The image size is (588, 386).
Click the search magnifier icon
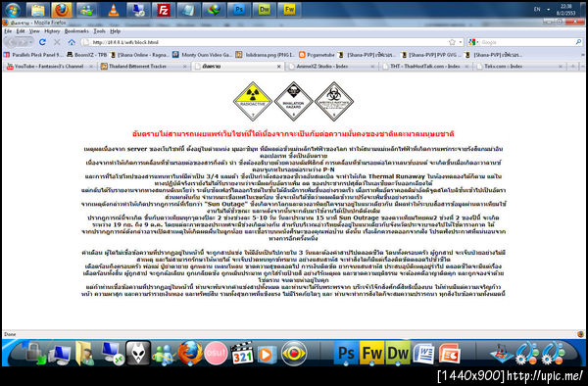(578, 42)
